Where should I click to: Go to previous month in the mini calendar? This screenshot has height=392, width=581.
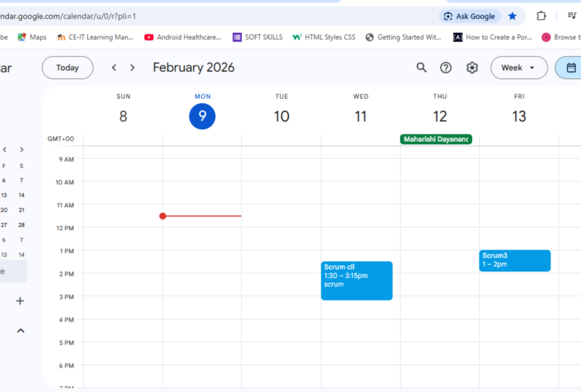[4, 150]
